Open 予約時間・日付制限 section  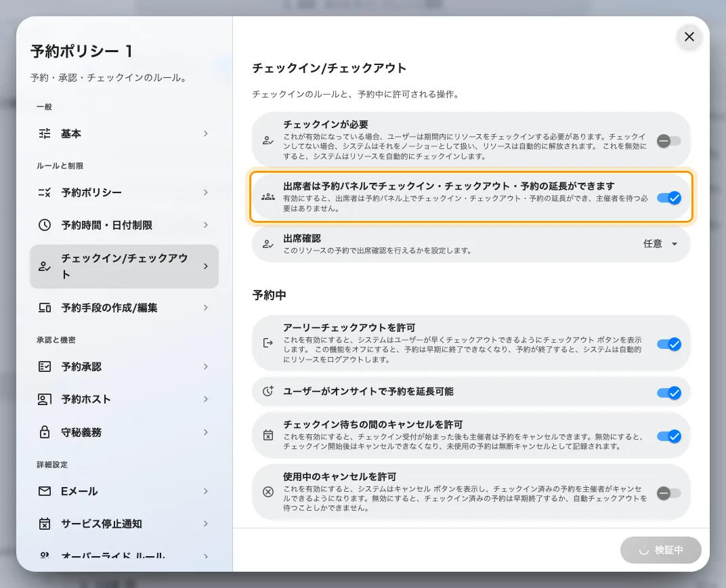124,225
